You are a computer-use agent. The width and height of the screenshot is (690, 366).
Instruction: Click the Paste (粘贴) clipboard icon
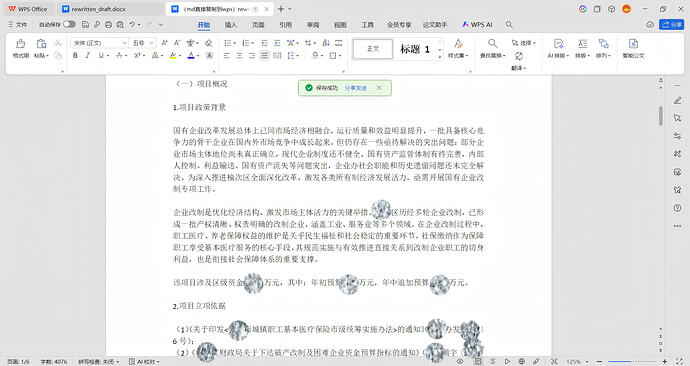41,44
